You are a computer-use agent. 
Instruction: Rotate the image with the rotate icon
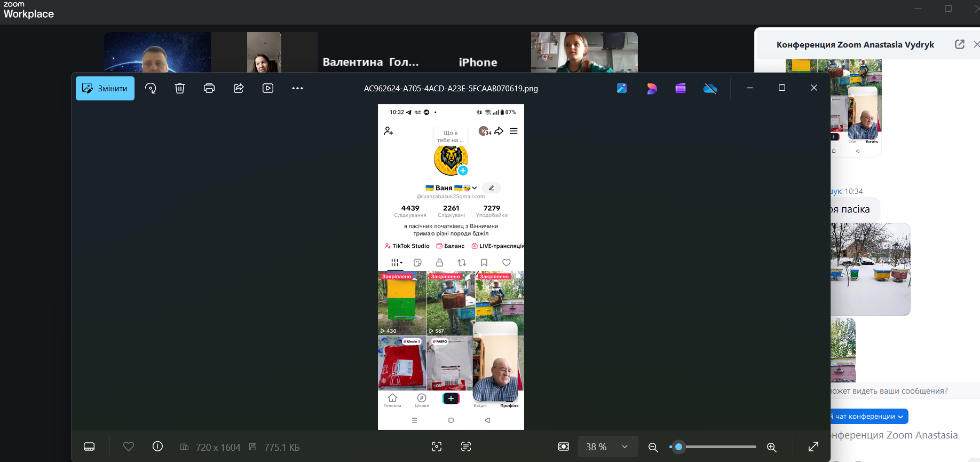click(x=151, y=89)
